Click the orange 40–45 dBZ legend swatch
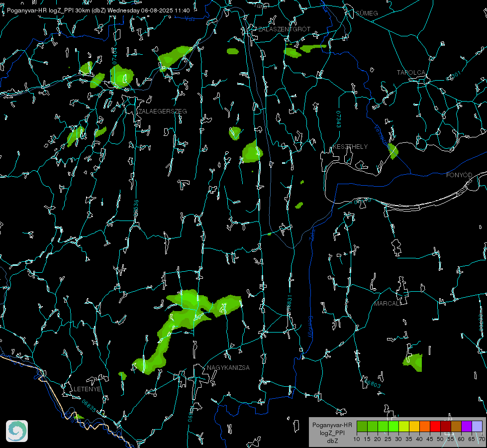487x448 pixels. [x=425, y=426]
